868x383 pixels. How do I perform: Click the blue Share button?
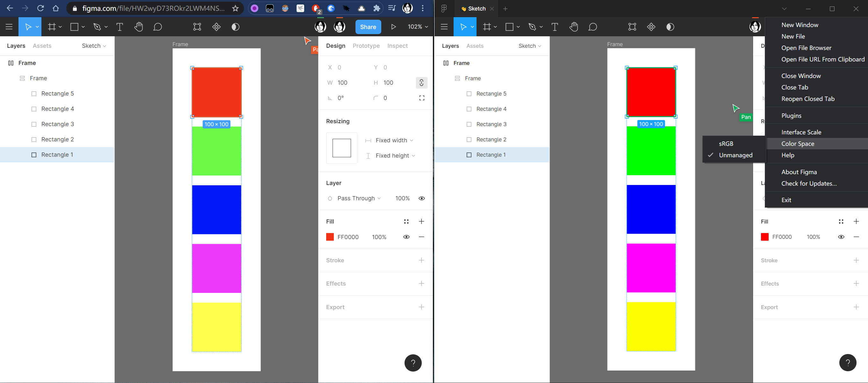click(x=368, y=27)
